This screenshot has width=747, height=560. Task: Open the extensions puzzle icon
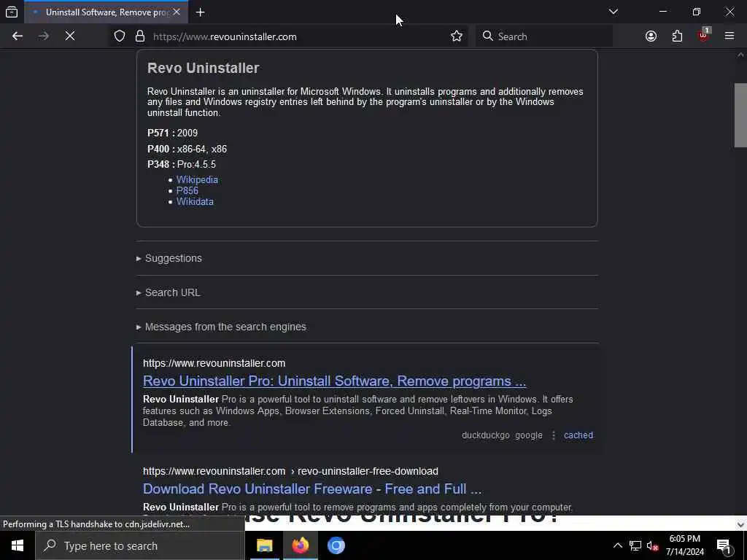[677, 36]
